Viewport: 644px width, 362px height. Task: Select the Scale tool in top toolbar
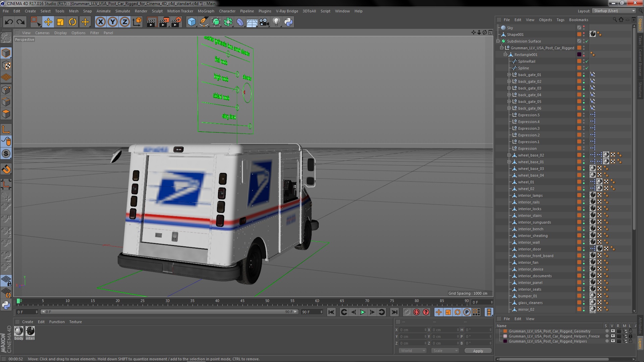(60, 22)
